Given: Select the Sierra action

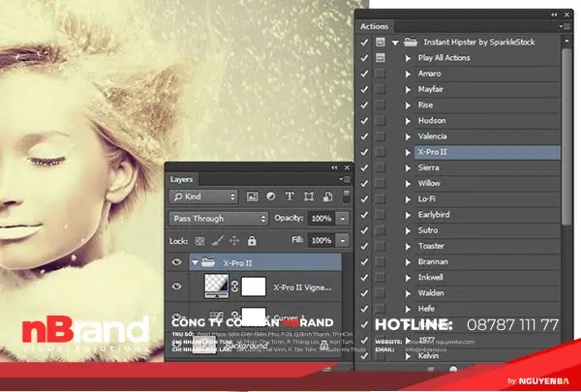Looking at the screenshot, I should tap(487, 167).
